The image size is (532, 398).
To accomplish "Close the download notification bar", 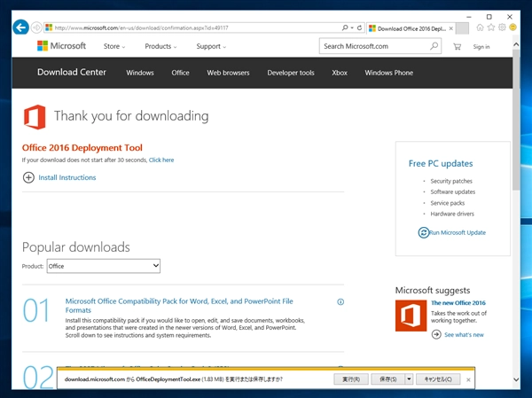I will pyautogui.click(x=468, y=379).
